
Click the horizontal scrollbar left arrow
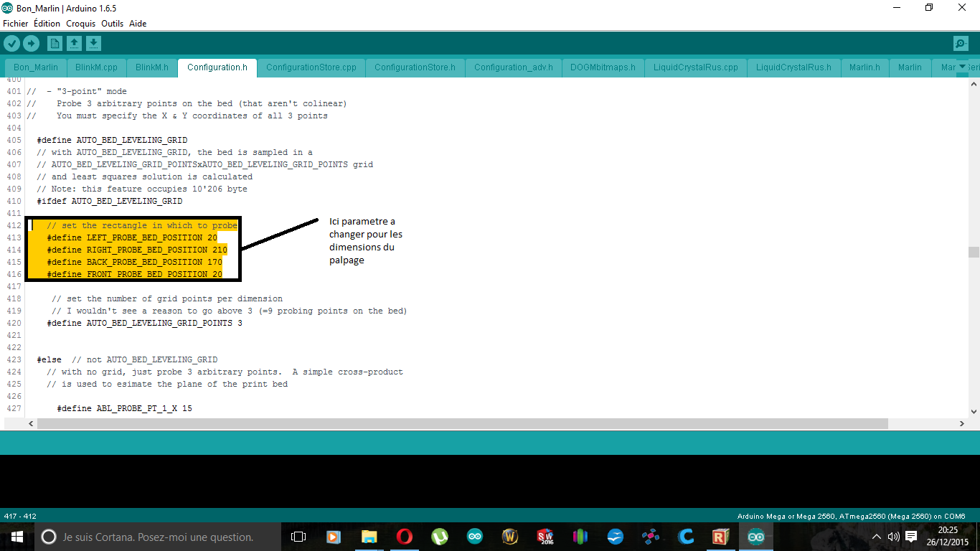31,424
